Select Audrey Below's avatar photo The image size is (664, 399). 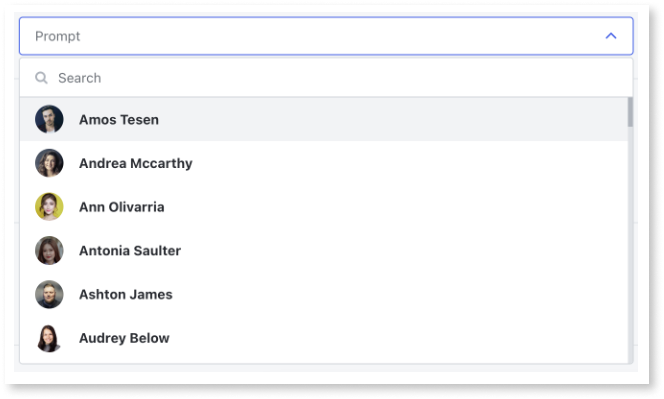tap(49, 338)
